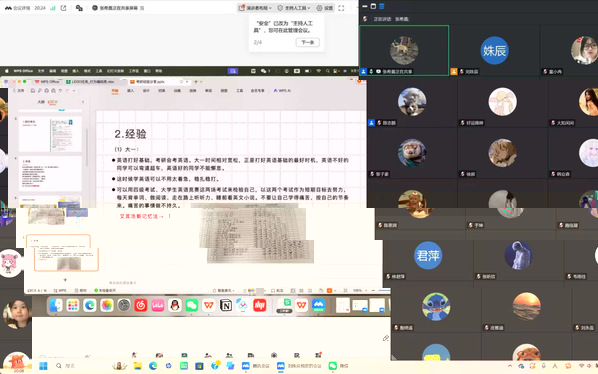Expand the 演讲者布局 layout dropdown

coord(255,8)
